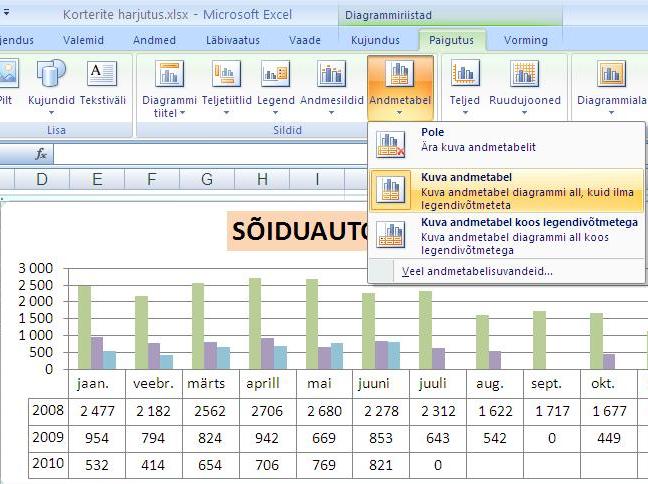Select the Paigutus tab
The height and width of the screenshot is (484, 648).
451,40
